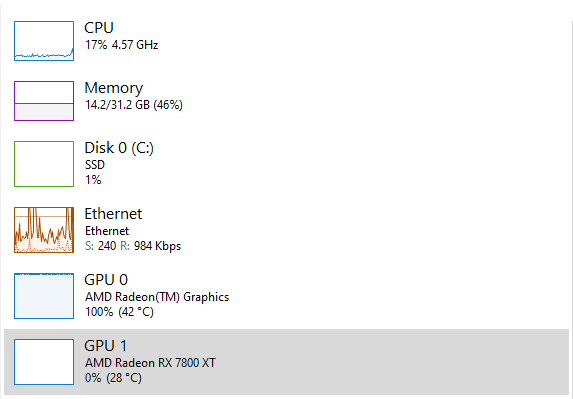This screenshot has width=573, height=399.
Task: Select the CPU performance entry
Action: click(x=286, y=41)
